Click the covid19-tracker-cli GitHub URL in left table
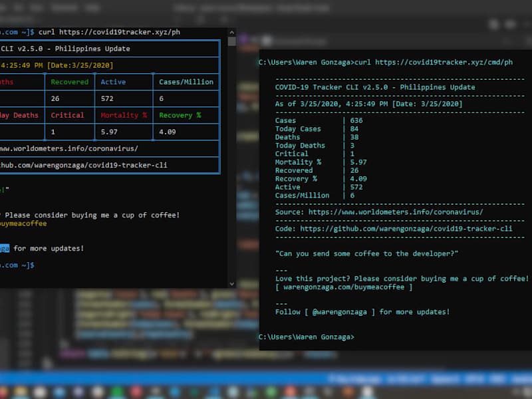The width and height of the screenshot is (532, 399). (84, 165)
